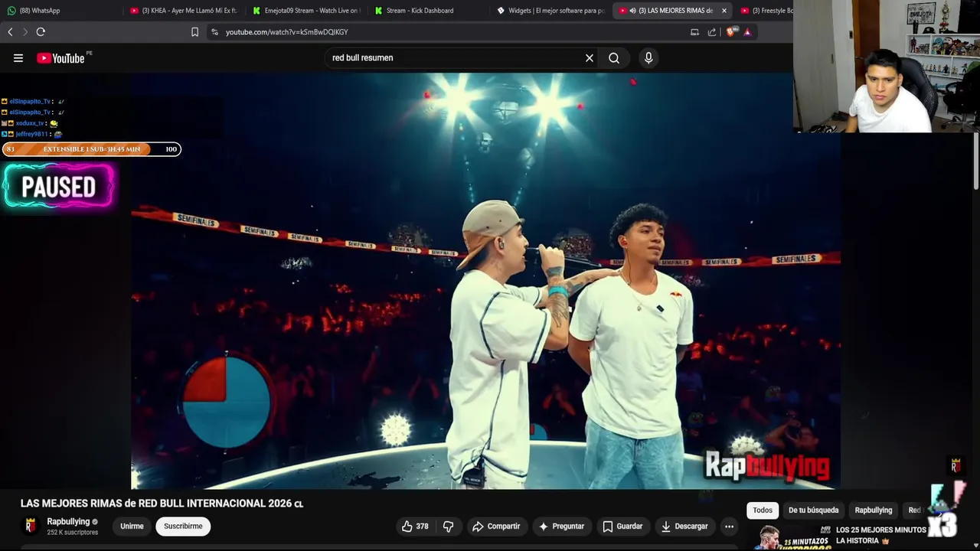980x551 pixels.
Task: Click the EXTENSIBLE 1 SUB progress bar
Action: pyautogui.click(x=92, y=149)
